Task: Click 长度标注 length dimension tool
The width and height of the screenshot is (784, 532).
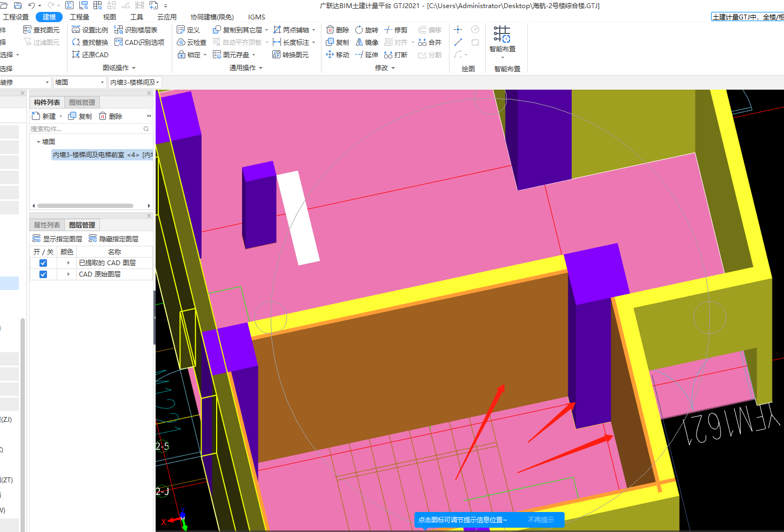Action: pyautogui.click(x=291, y=42)
